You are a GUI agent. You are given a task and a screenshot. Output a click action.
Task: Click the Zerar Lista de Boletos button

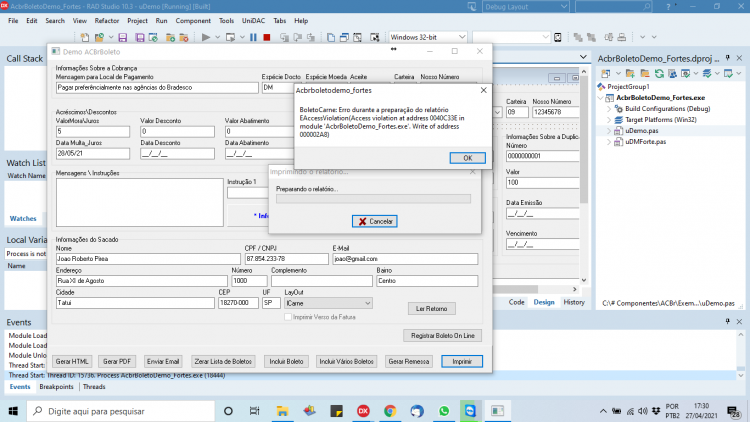[x=223, y=361]
